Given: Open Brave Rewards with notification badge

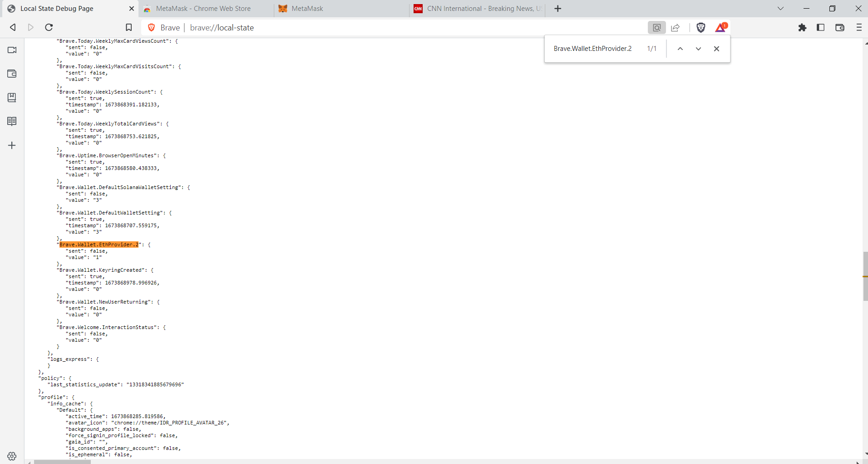Looking at the screenshot, I should point(721,27).
